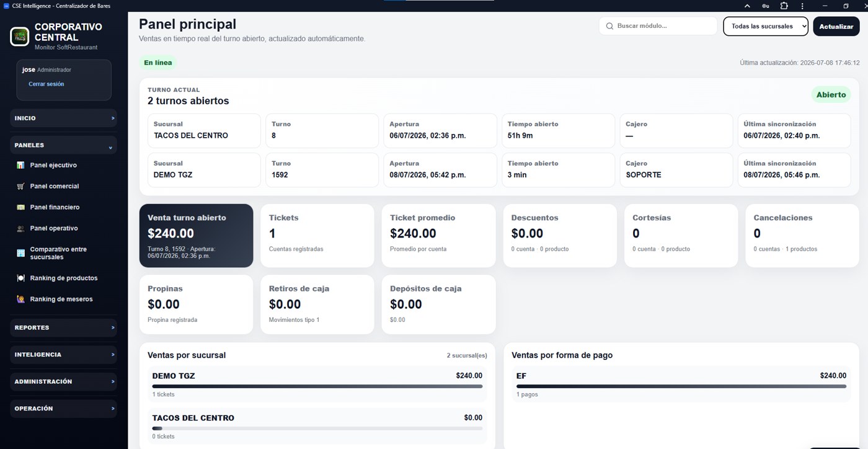Image resolution: width=868 pixels, height=449 pixels.
Task: Select the Venta turno abierto card
Action: click(196, 236)
